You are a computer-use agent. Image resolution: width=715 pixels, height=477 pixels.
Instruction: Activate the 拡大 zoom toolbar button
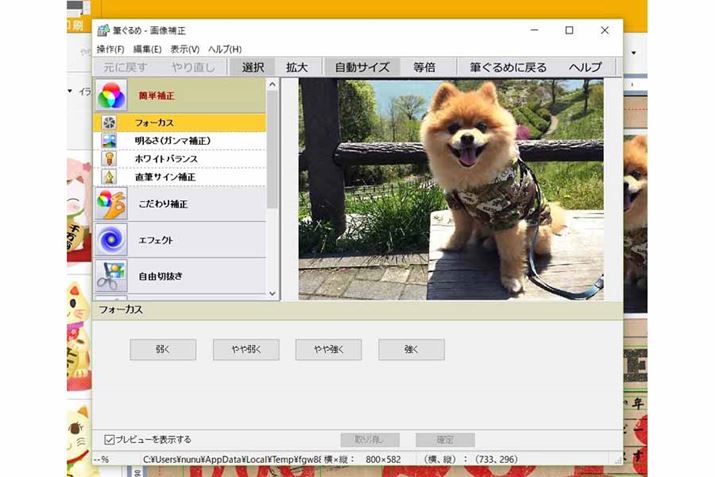coord(297,67)
